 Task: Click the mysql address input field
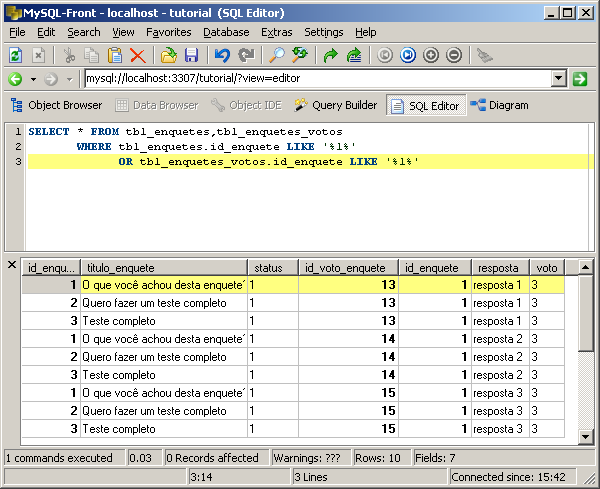(x=318, y=78)
